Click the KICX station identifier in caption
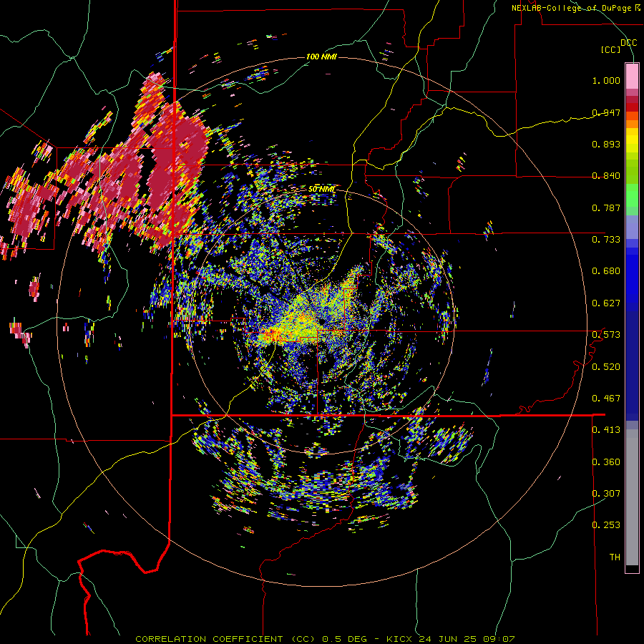Viewport: 644px width, 644px height. tap(399, 639)
